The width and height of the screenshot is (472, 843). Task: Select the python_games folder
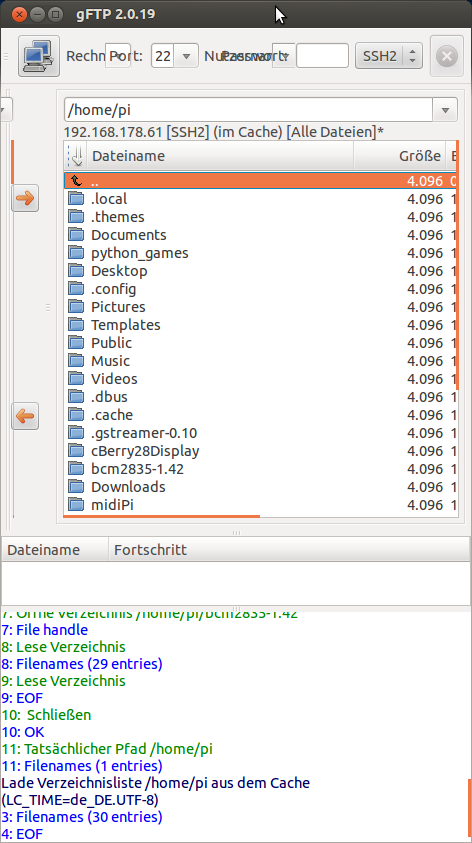click(140, 253)
